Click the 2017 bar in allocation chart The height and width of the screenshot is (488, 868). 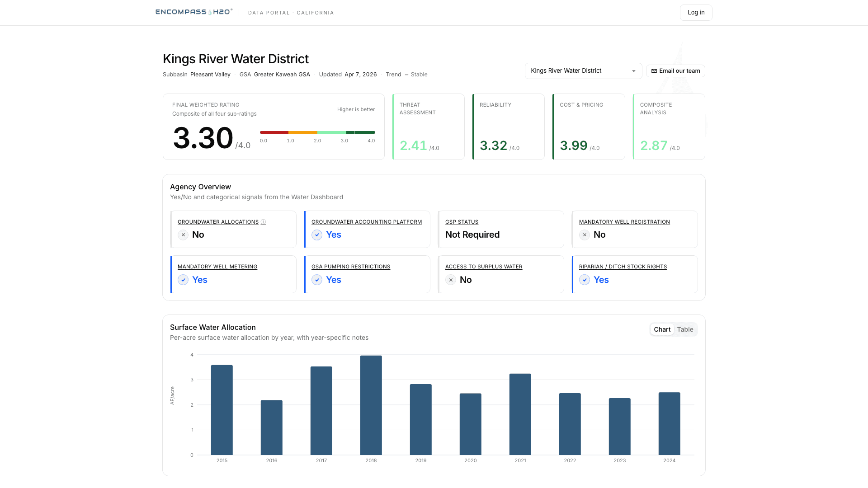tap(321, 411)
